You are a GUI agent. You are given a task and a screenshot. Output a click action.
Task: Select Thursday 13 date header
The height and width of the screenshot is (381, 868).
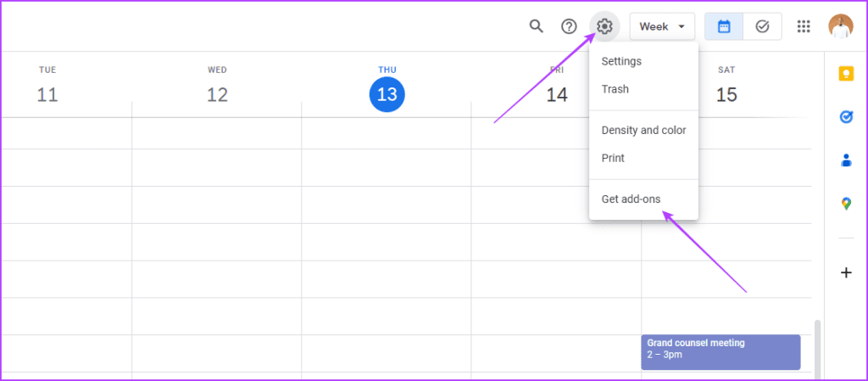click(387, 94)
